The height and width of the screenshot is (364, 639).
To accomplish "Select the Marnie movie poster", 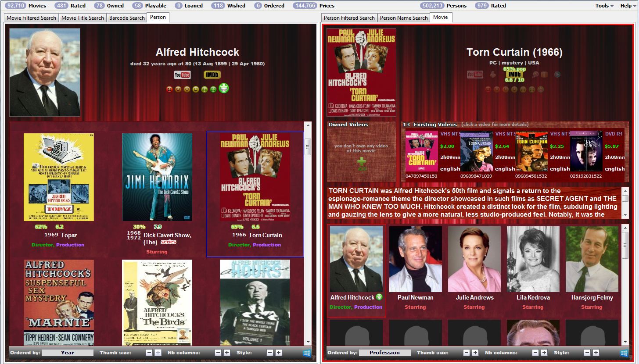I will [58, 303].
